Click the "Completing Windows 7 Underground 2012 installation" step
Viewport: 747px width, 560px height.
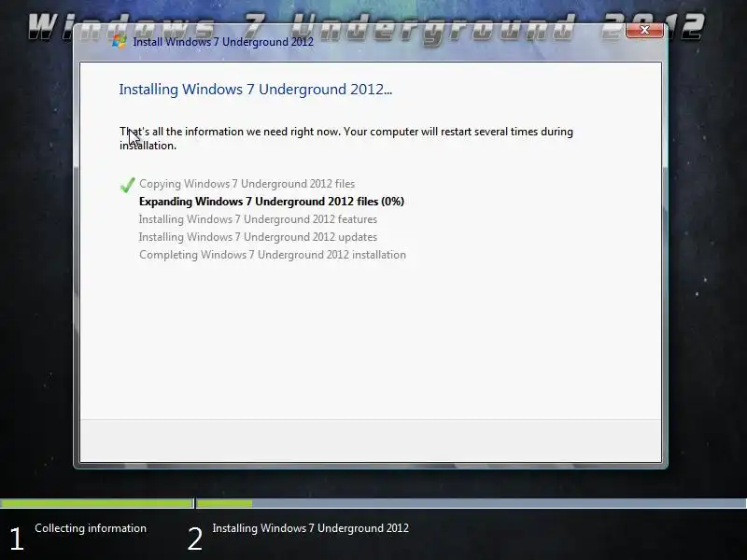(x=273, y=255)
